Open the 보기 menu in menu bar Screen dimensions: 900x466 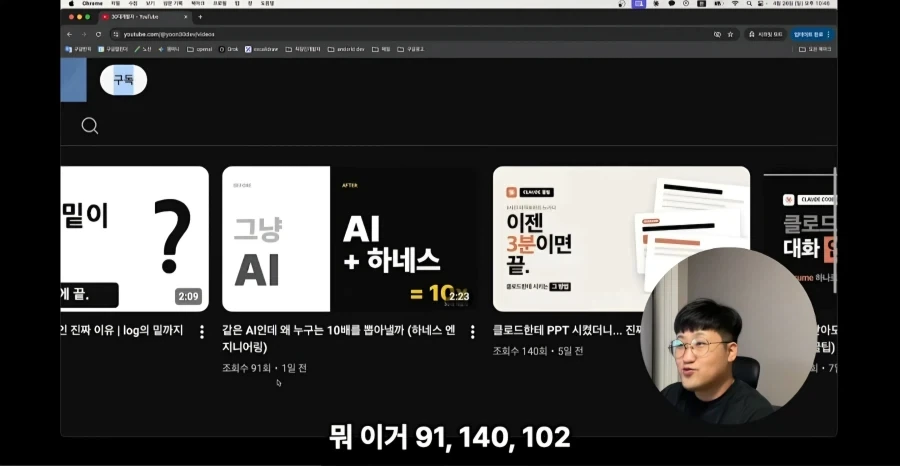(150, 3)
